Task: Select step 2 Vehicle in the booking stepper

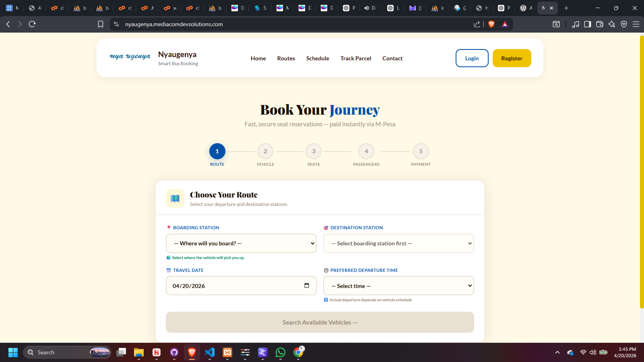Action: tap(265, 152)
